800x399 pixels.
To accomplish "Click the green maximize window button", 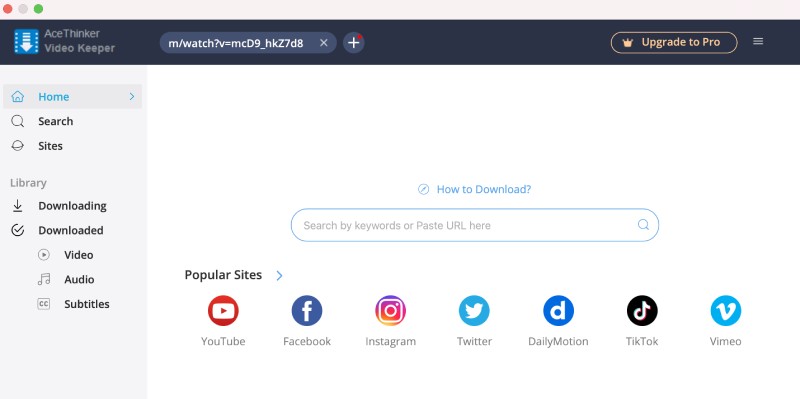I will tap(38, 9).
